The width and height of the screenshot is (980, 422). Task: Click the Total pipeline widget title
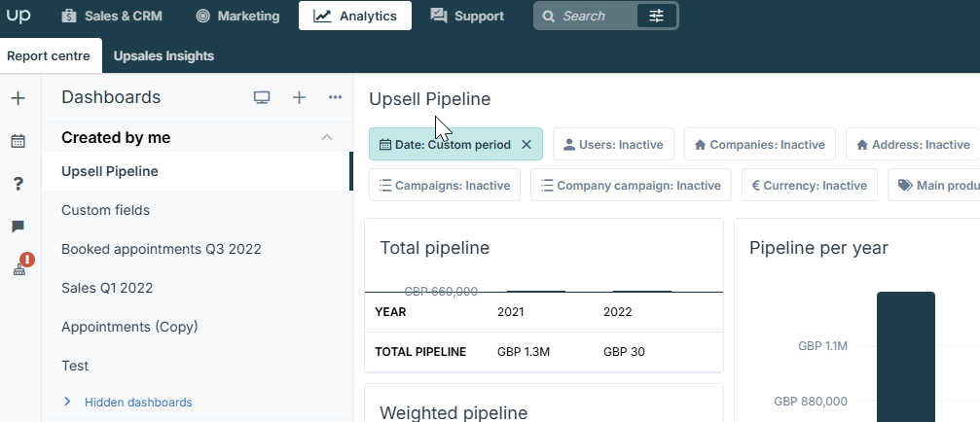[x=434, y=248]
